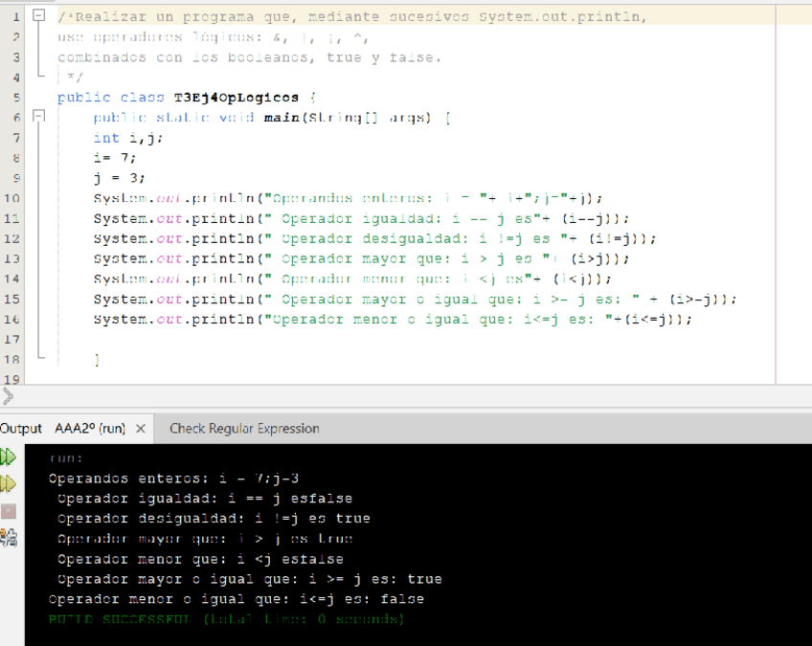Click the breadcrumb chevron below the editor
This screenshot has height=646, width=812.
pyautogui.click(x=8, y=394)
